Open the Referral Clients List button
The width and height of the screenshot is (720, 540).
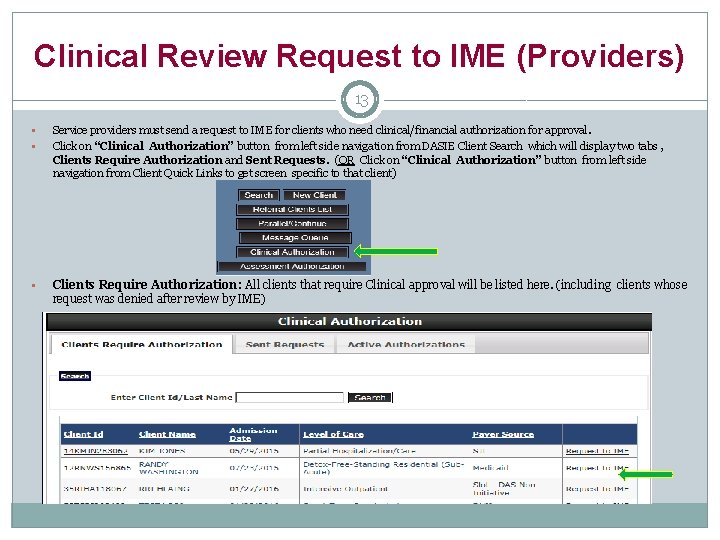(292, 209)
